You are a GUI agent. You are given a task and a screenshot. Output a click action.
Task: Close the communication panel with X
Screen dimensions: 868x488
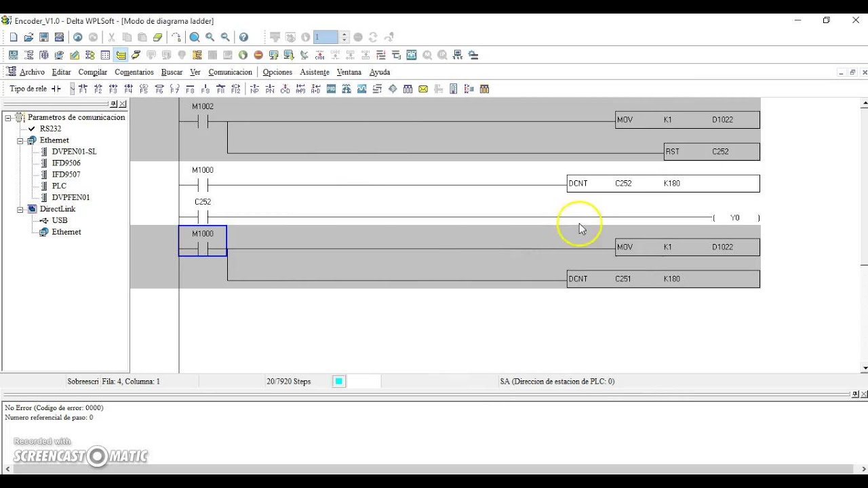tap(123, 104)
